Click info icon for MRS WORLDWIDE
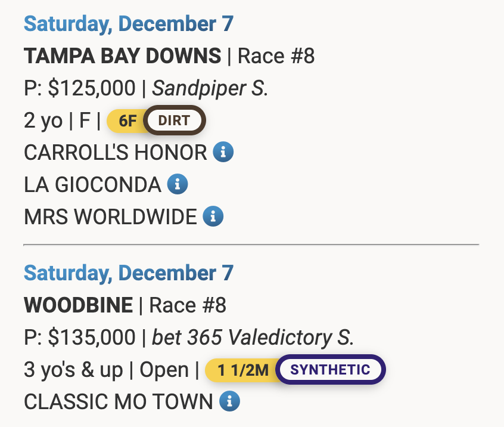Viewport: 504px width, 427px height. [213, 216]
